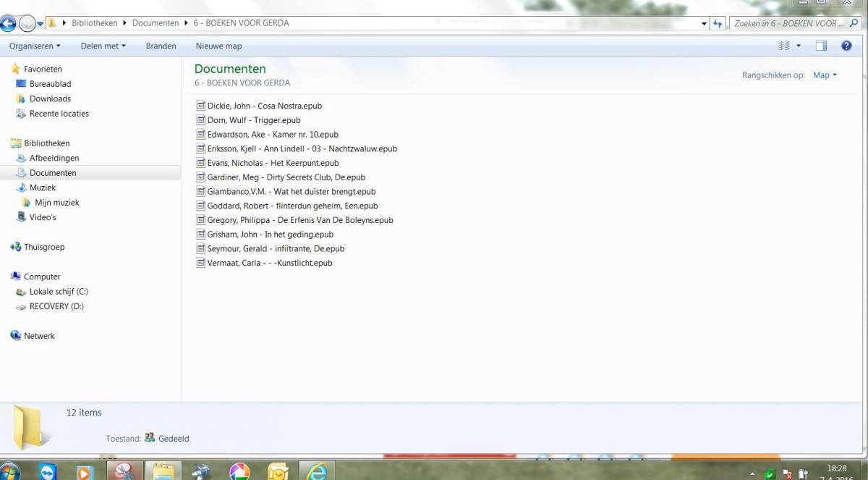The image size is (868, 480).
Task: Click the Video's library icon
Action: 21,217
